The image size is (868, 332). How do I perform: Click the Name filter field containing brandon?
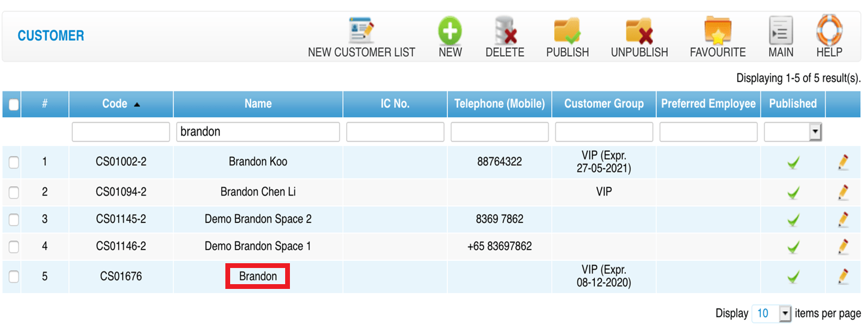[x=258, y=132]
